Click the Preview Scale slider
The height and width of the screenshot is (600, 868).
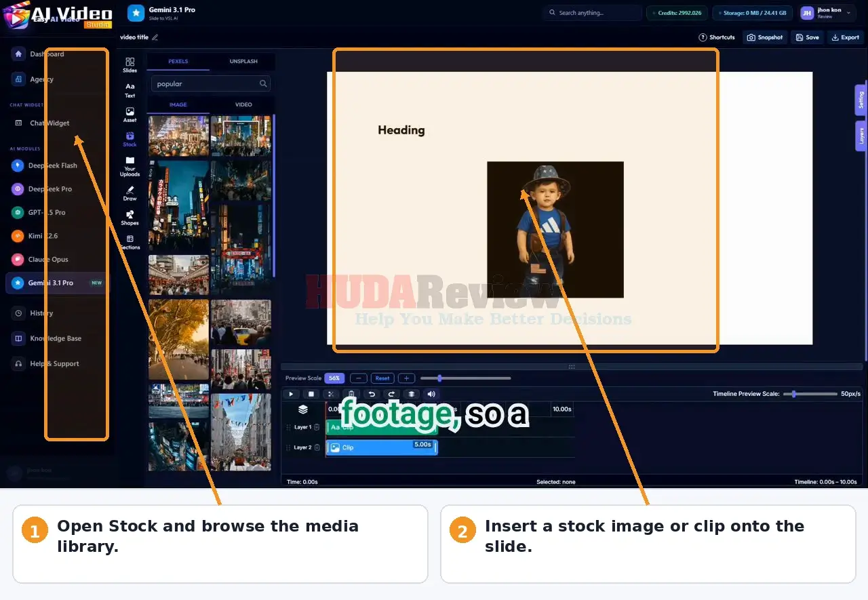tap(465, 378)
